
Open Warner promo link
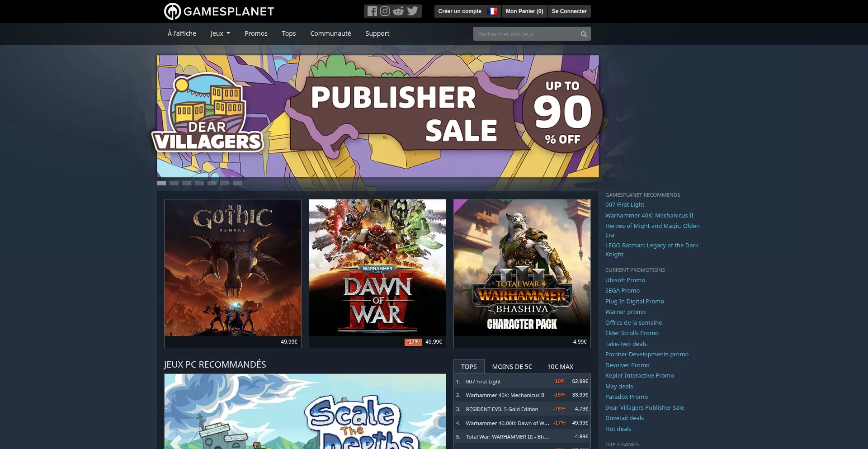click(x=626, y=312)
